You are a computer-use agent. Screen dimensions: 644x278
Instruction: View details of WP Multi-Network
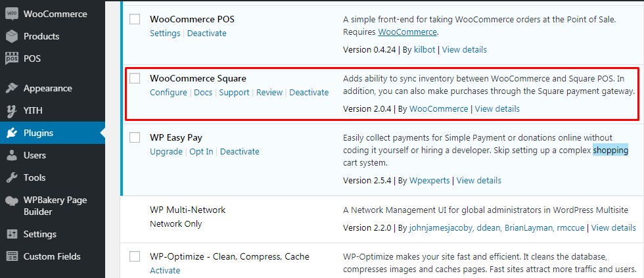tap(614, 227)
